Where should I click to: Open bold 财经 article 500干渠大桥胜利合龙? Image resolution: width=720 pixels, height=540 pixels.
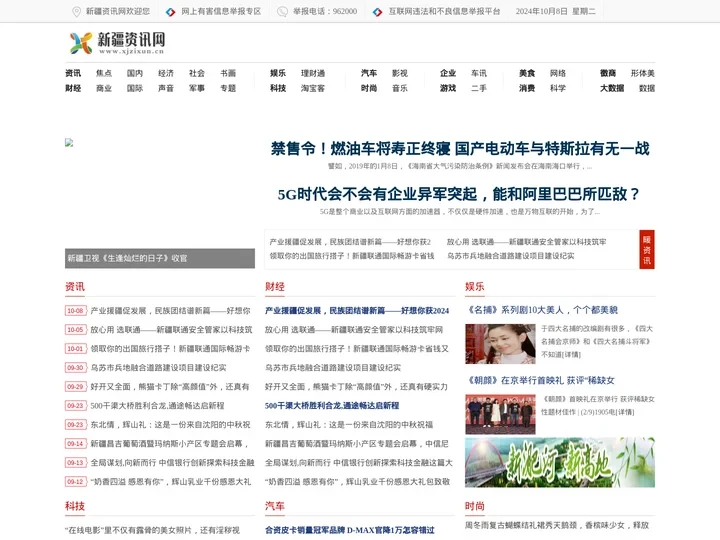tap(332, 405)
